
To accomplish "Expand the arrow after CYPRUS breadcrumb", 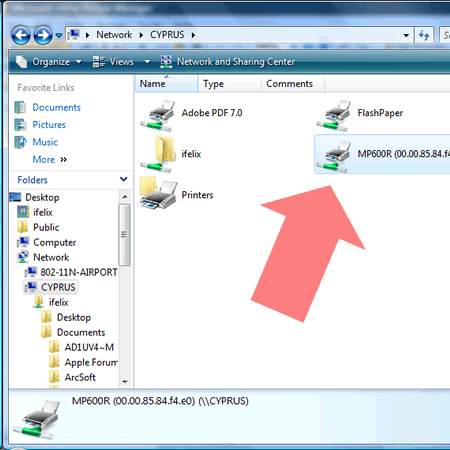I will tap(193, 35).
